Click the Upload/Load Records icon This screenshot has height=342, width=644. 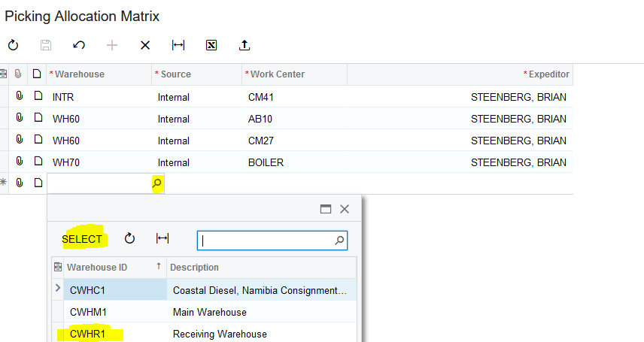point(245,45)
